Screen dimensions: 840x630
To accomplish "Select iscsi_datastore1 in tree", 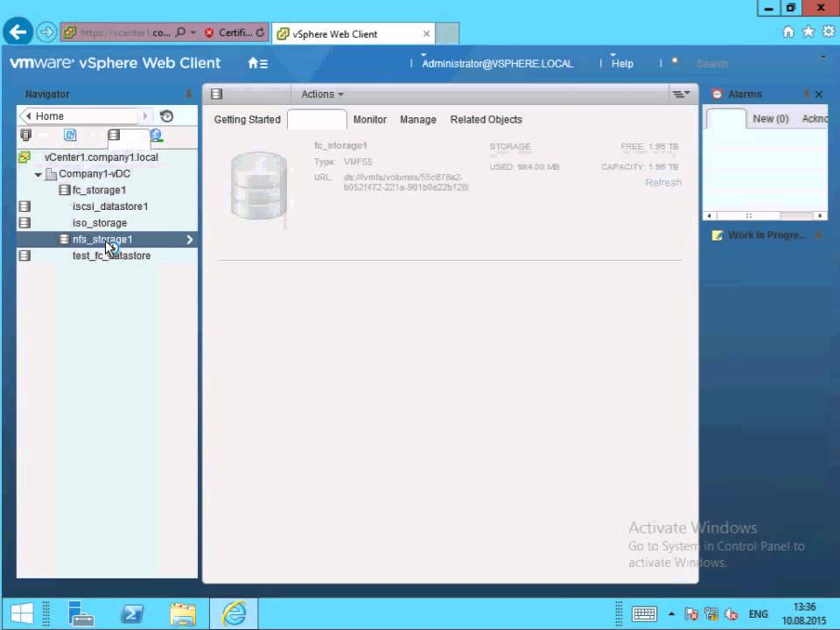I will (x=110, y=206).
